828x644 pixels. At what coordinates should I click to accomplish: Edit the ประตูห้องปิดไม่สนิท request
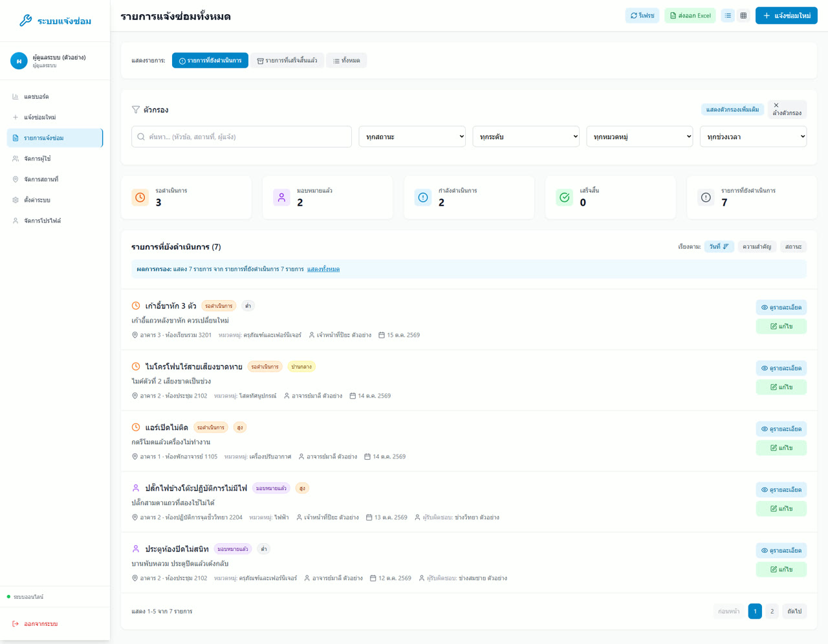(x=781, y=569)
